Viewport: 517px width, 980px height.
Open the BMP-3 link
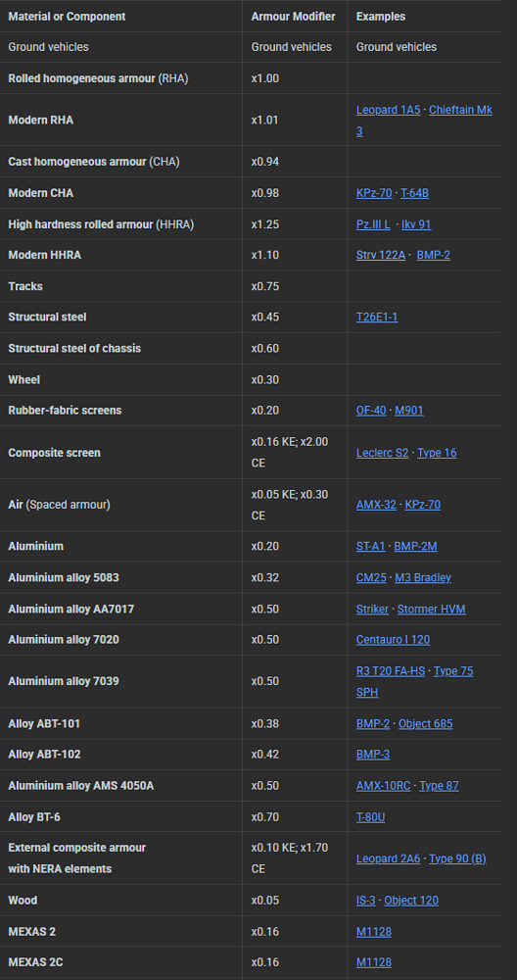coord(373,755)
